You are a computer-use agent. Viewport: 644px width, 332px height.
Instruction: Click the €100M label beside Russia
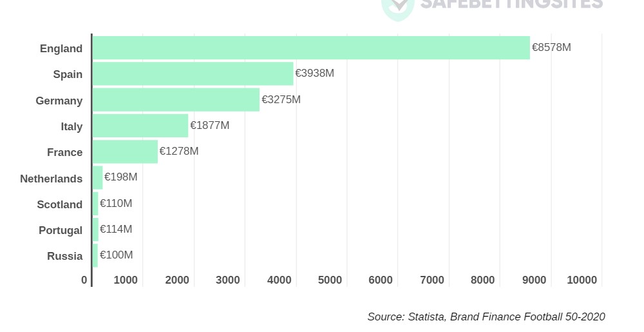116,255
